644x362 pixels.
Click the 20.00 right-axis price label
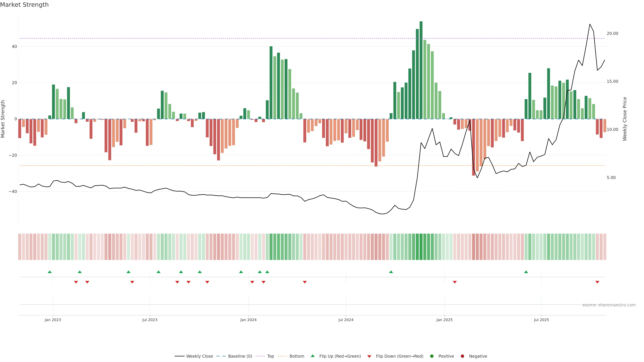tap(612, 34)
